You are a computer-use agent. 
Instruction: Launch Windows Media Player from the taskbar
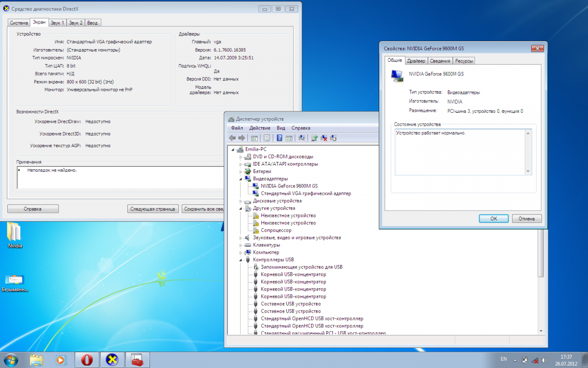click(62, 360)
